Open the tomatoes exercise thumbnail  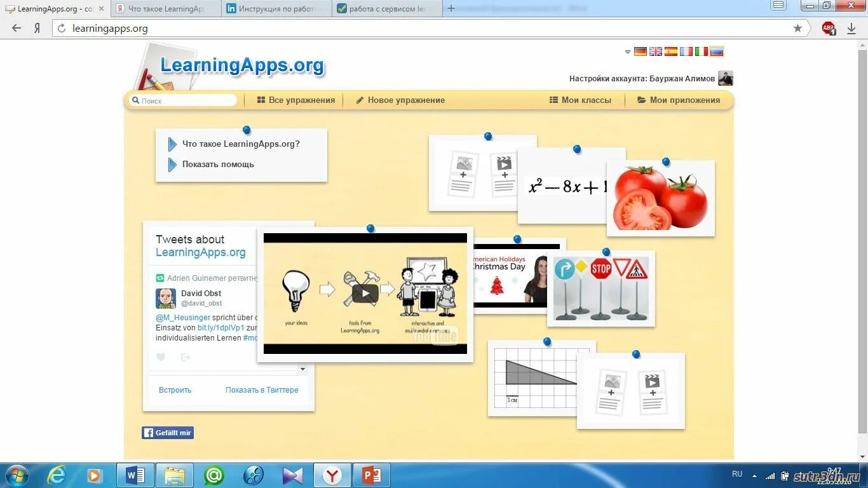click(661, 198)
